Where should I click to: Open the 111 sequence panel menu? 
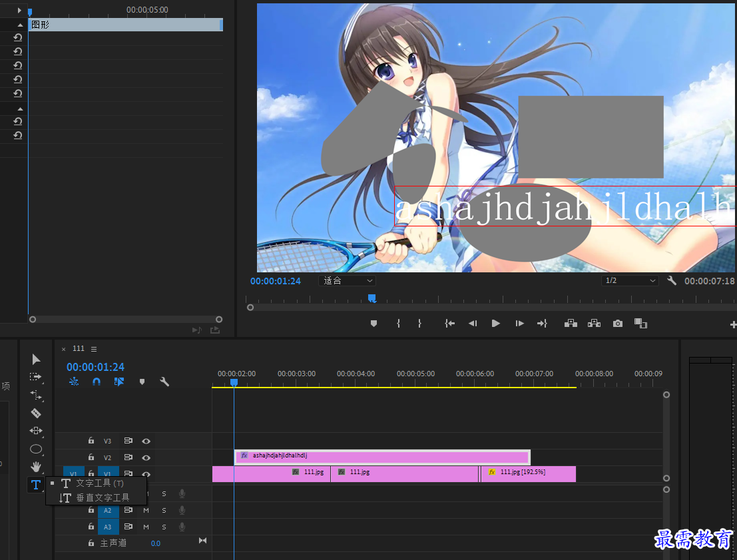pyautogui.click(x=94, y=349)
